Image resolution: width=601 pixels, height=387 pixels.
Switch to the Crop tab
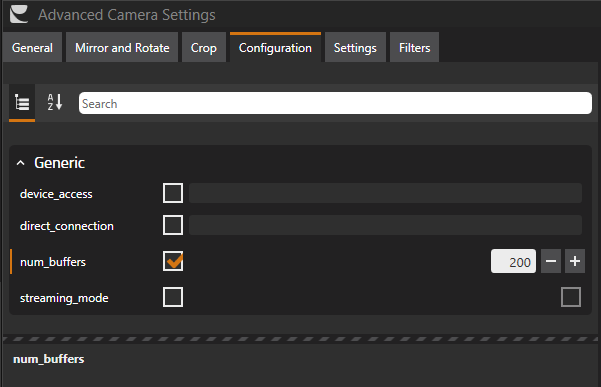[204, 48]
